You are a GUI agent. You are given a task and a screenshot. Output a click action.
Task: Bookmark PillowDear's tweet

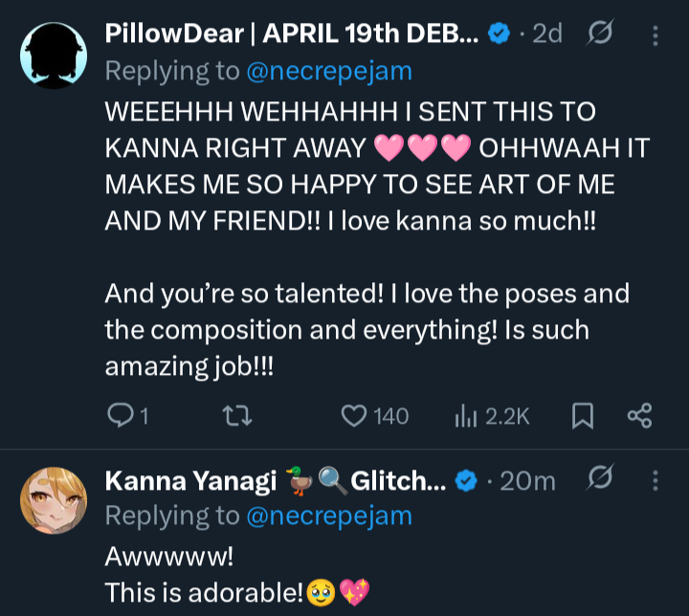coord(583,415)
